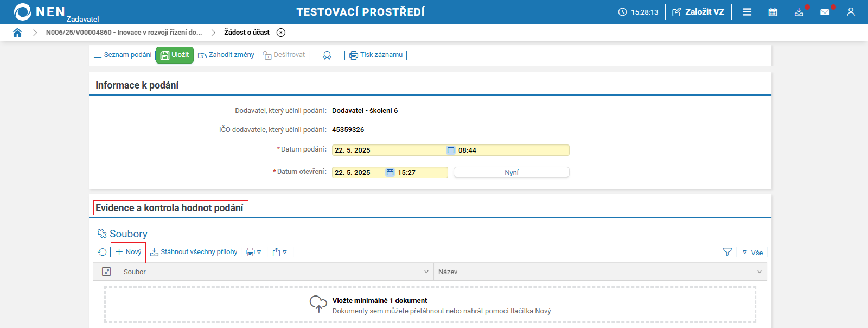Edit the Datum otevření date field
The width and height of the screenshot is (868, 328).
(x=359, y=173)
